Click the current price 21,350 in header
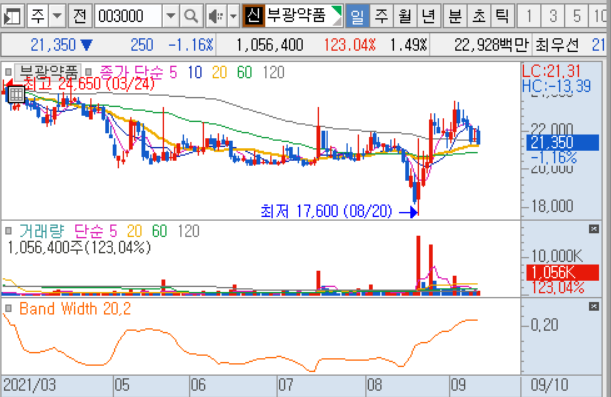This screenshot has height=397, width=611. 53,45
